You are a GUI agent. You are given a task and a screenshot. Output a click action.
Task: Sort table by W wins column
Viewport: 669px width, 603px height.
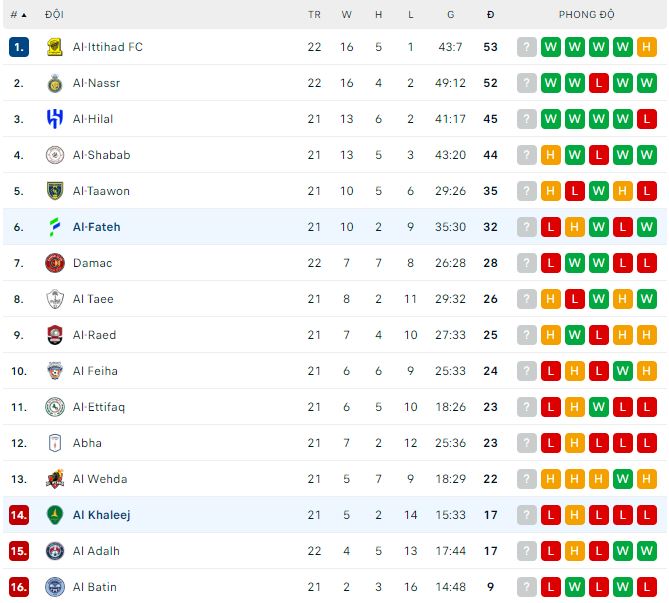coord(346,15)
